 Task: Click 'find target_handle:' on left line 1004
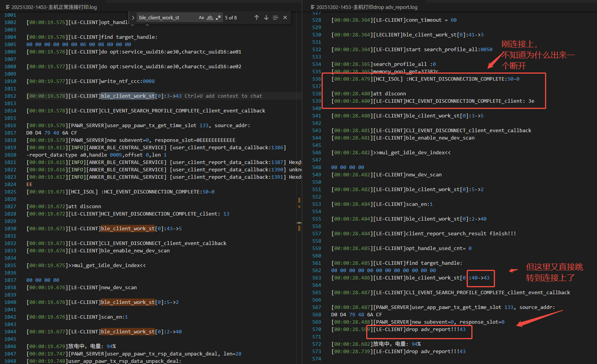[x=129, y=37]
